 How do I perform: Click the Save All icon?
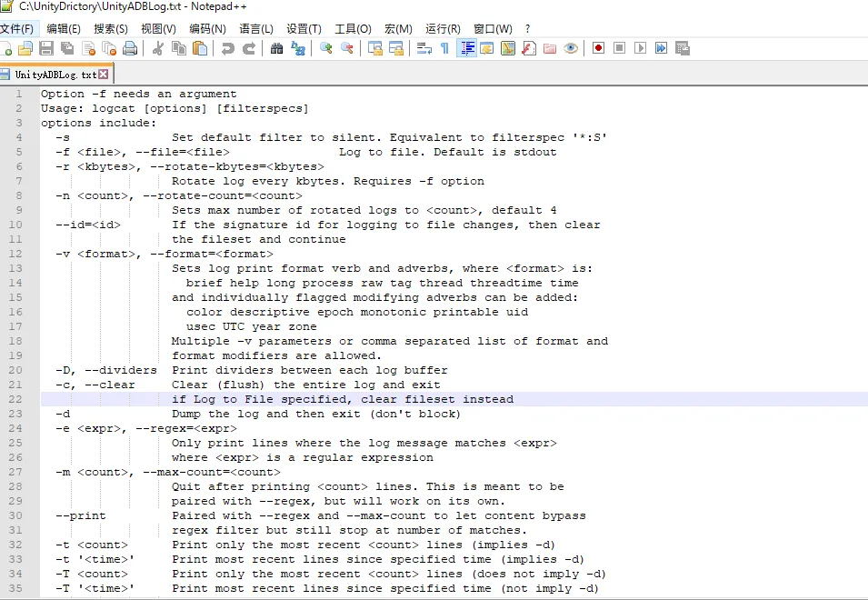[x=67, y=49]
